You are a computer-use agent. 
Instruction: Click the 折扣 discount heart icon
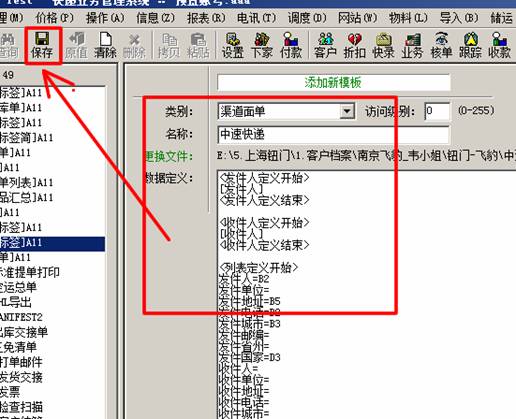pos(355,46)
